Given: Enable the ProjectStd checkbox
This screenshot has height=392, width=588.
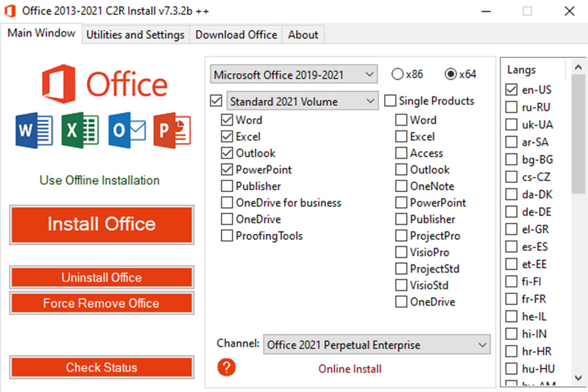Looking at the screenshot, I should coord(401,269).
